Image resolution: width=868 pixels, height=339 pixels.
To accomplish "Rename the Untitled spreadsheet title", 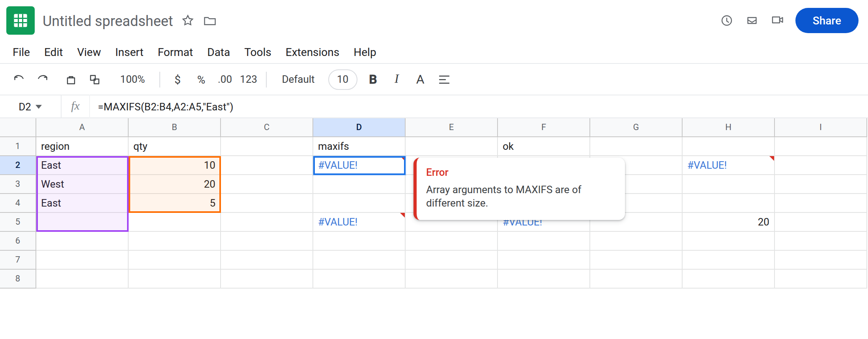I will coord(108,21).
